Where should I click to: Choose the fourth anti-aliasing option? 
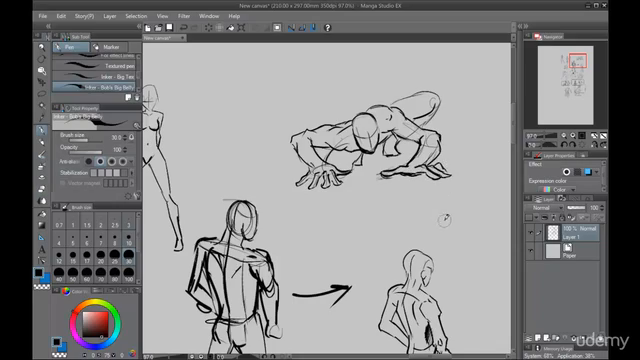pyautogui.click(x=122, y=162)
